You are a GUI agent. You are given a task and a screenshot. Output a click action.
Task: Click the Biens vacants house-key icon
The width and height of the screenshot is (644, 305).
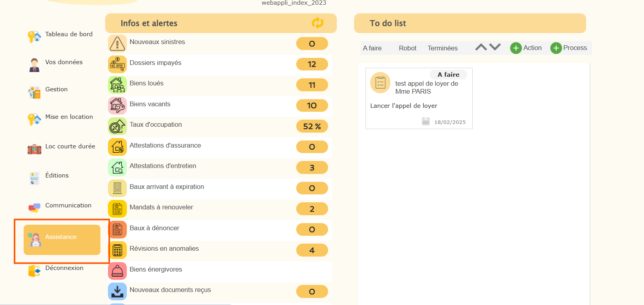click(x=117, y=105)
